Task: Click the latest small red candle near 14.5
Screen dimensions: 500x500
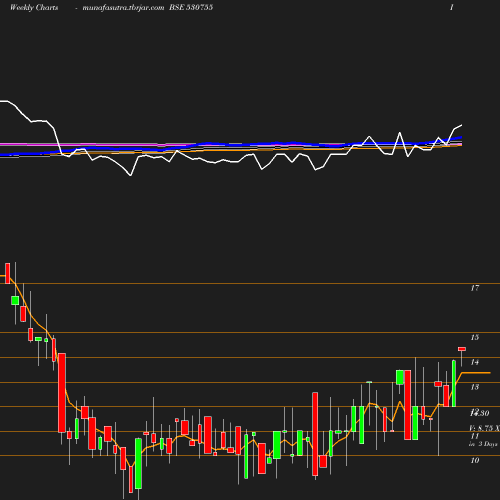Action: pos(462,349)
